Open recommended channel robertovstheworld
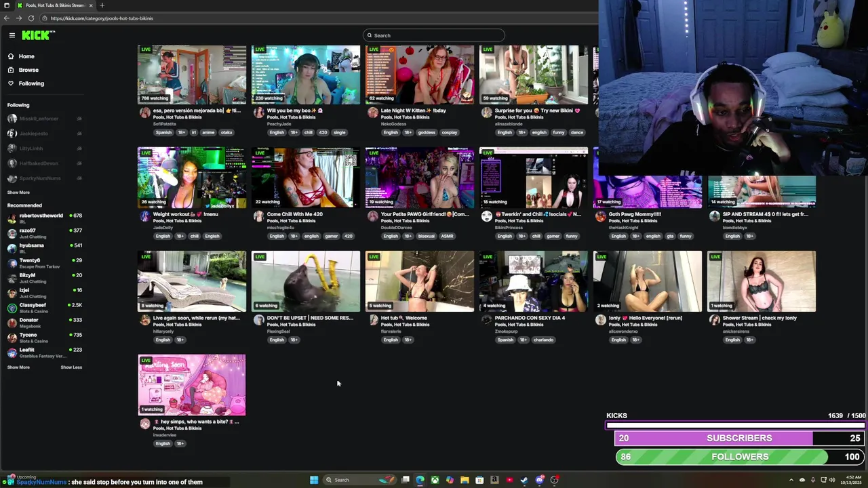The height and width of the screenshot is (488, 868). click(44, 218)
